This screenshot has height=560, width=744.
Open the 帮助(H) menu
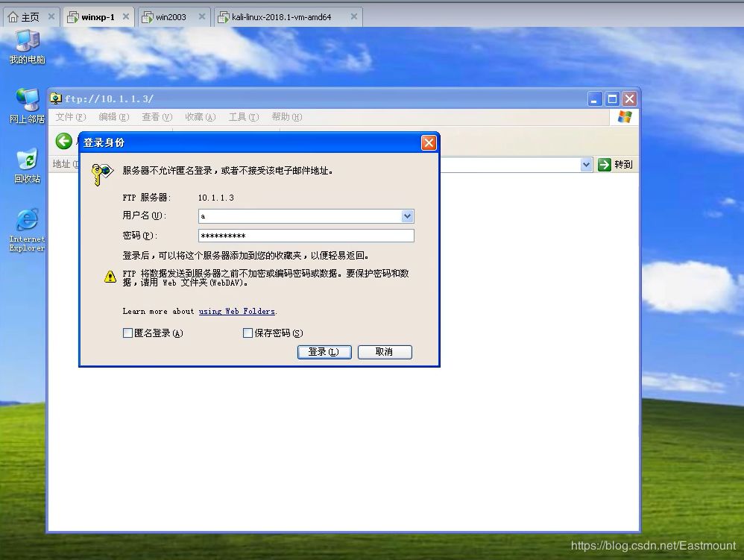coord(286,117)
